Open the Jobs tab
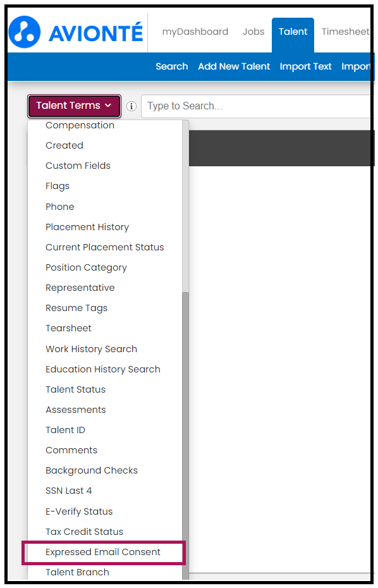Image resolution: width=378 pixels, height=588 pixels. 253,32
